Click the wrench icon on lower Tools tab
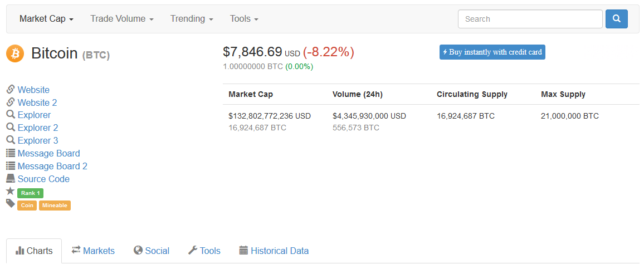The height and width of the screenshot is (269, 644). tap(193, 250)
